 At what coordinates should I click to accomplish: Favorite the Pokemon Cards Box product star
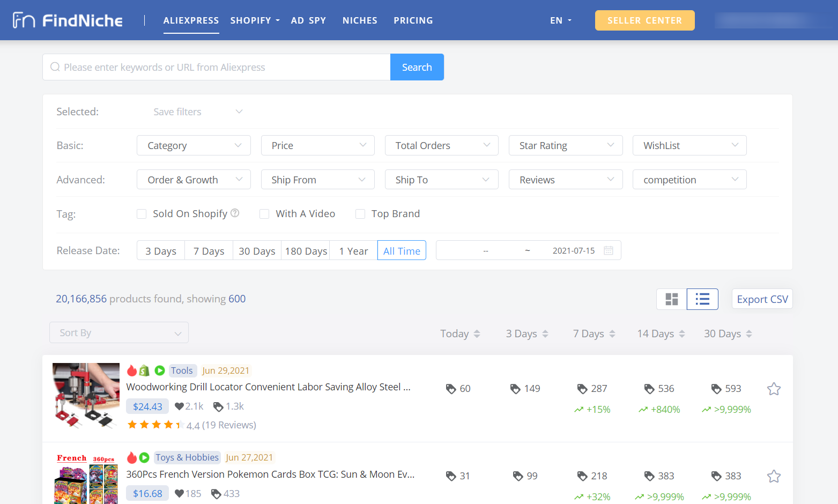(774, 476)
